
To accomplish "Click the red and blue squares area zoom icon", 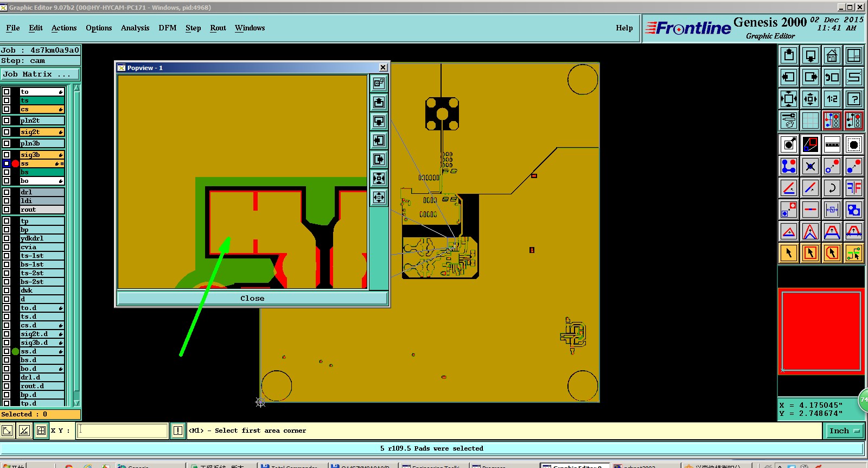I will [x=810, y=144].
